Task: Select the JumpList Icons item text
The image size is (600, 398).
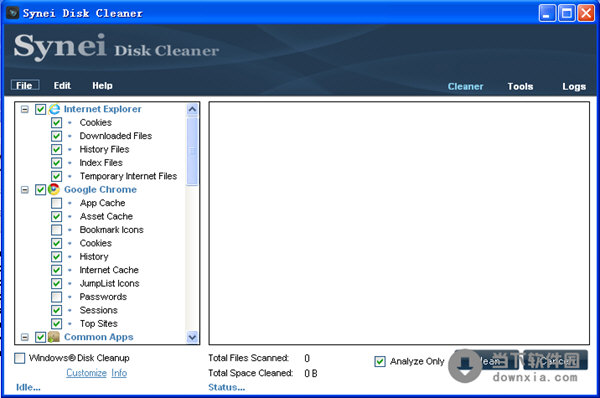Action: coord(109,283)
